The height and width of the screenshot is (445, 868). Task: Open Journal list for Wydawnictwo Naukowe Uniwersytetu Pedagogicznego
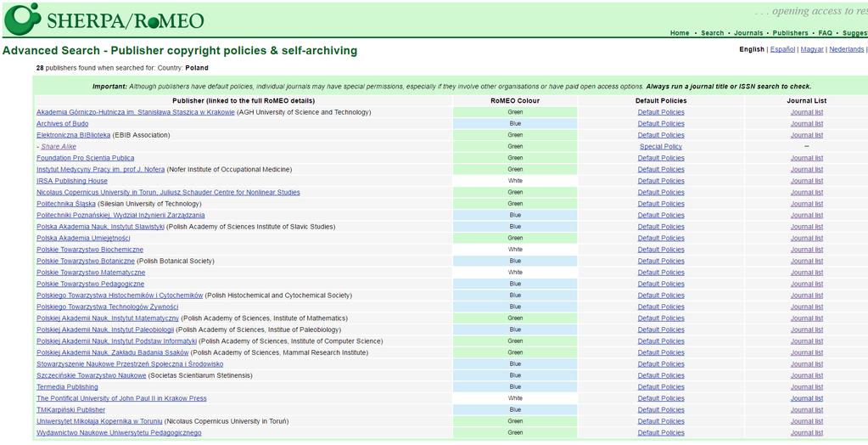[x=807, y=433]
